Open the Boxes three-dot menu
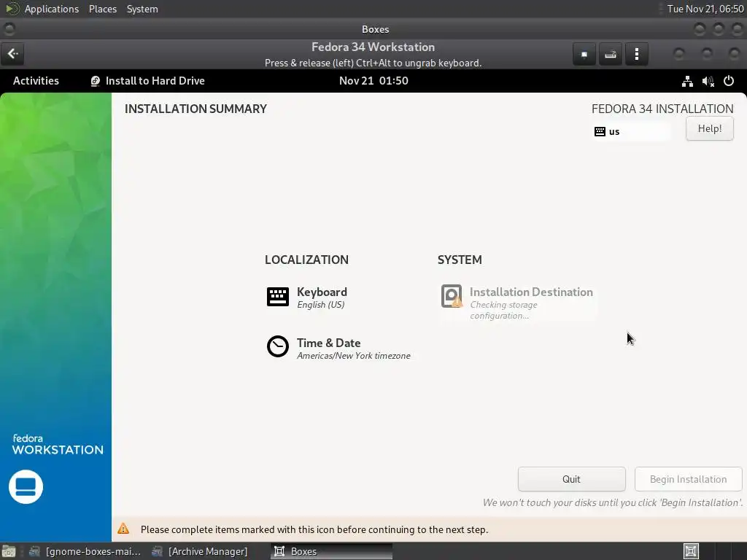Viewport: 747px width, 560px height. coord(636,54)
